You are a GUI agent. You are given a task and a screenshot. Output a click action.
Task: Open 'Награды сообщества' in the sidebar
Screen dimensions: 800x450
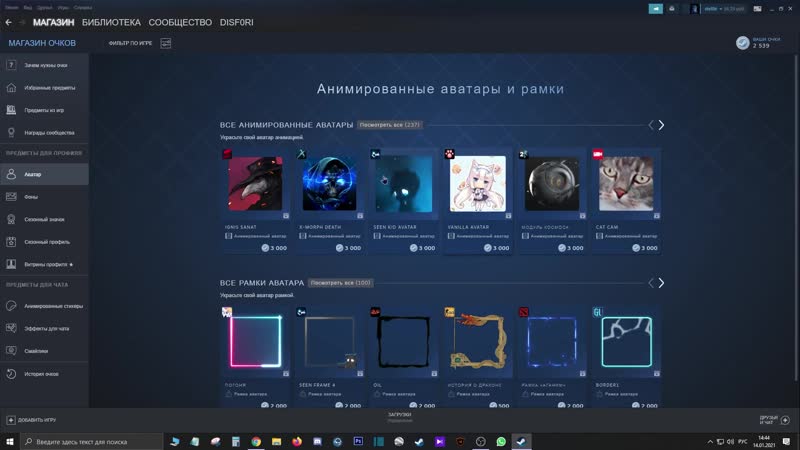coord(44,133)
